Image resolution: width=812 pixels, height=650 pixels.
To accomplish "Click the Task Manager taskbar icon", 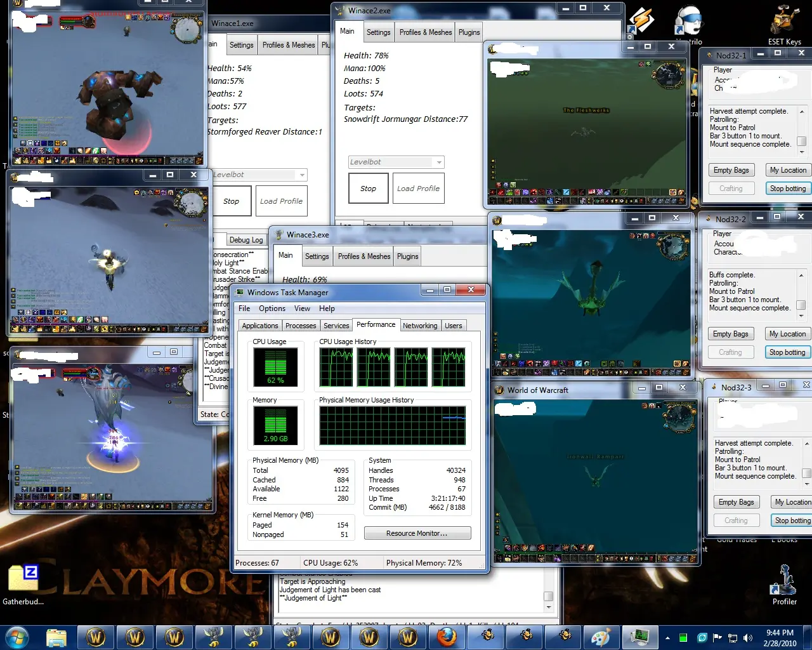I will (639, 637).
